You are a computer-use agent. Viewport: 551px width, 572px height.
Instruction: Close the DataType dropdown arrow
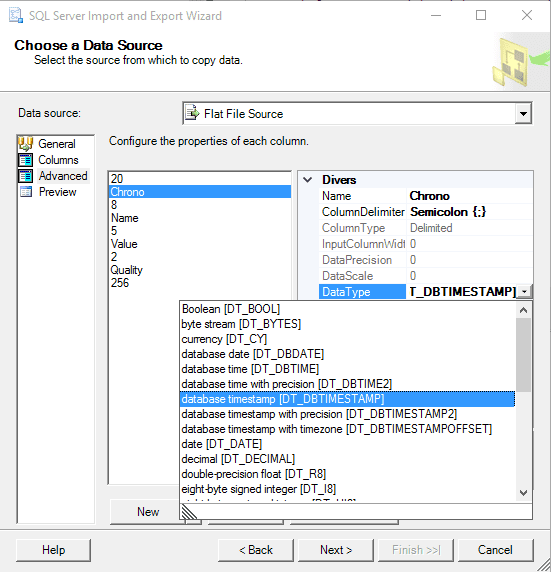click(525, 291)
